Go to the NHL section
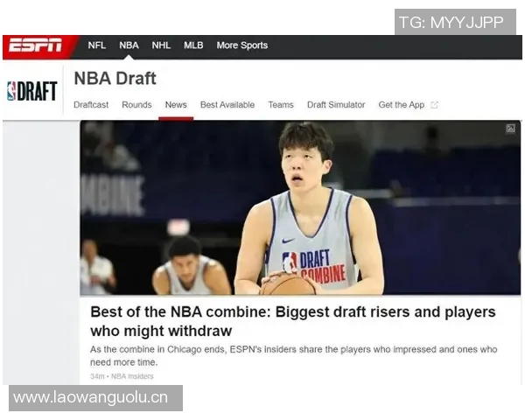 click(x=161, y=45)
